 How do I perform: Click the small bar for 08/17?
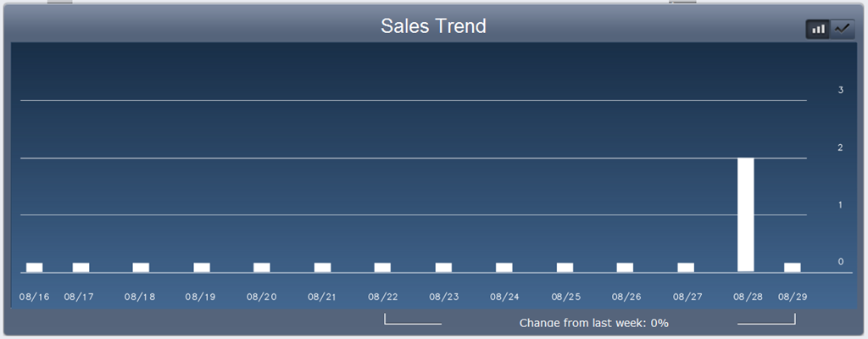(x=81, y=267)
